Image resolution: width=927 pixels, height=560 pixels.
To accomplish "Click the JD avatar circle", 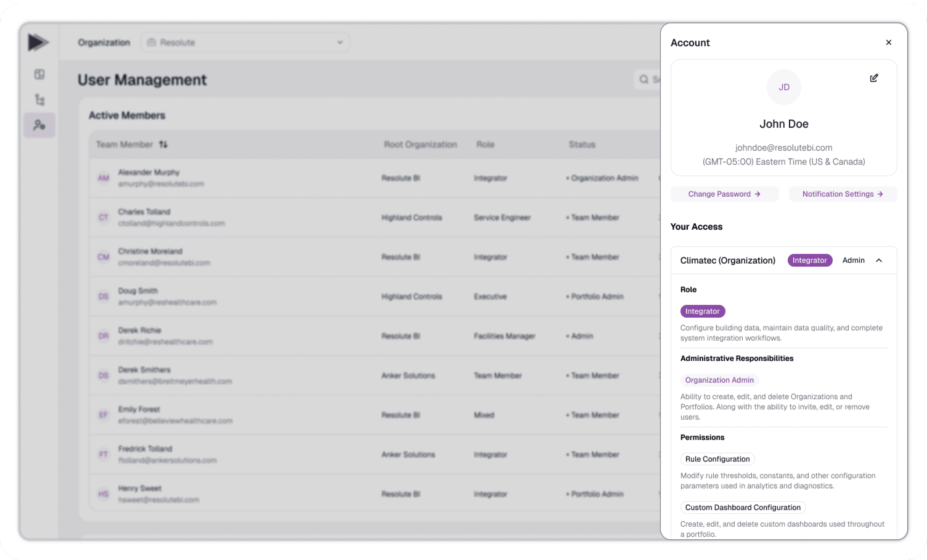I will click(784, 87).
